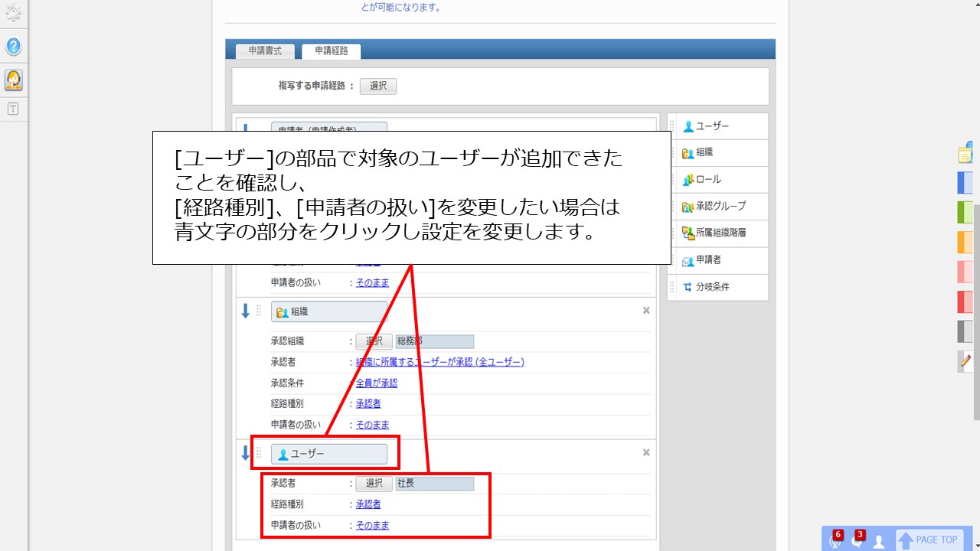980x551 pixels.
Task: Switch to the 申請経路 tab
Action: click(331, 51)
